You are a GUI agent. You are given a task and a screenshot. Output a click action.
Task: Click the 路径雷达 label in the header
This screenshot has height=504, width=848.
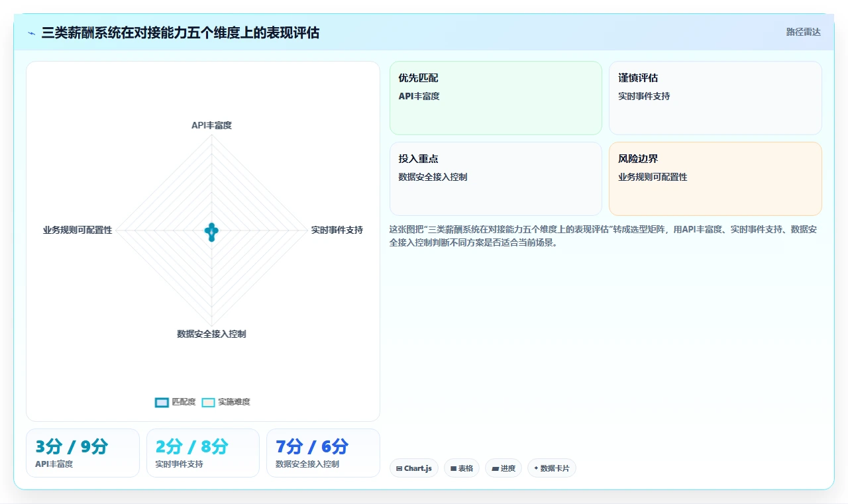[x=803, y=32]
